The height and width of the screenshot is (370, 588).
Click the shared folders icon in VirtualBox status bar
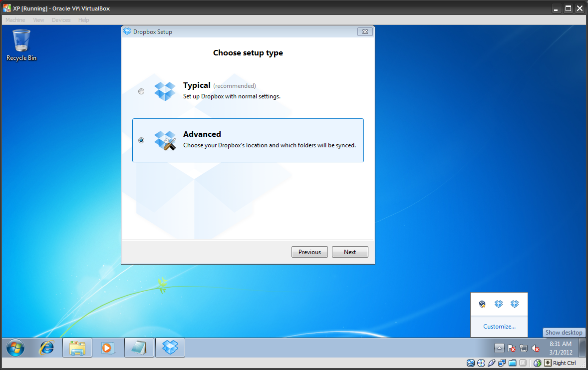coord(512,363)
